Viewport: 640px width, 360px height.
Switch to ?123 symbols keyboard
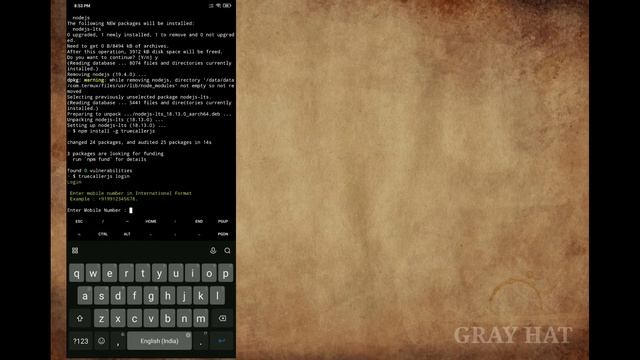coord(80,341)
